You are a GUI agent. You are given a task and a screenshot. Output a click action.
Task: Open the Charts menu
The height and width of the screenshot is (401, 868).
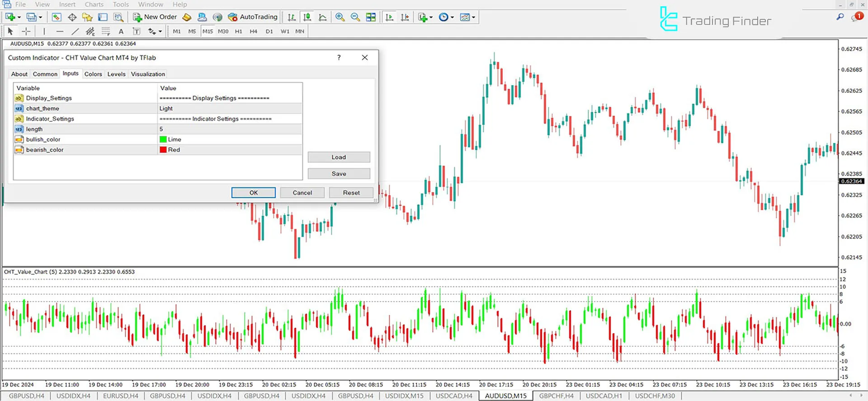coord(94,5)
